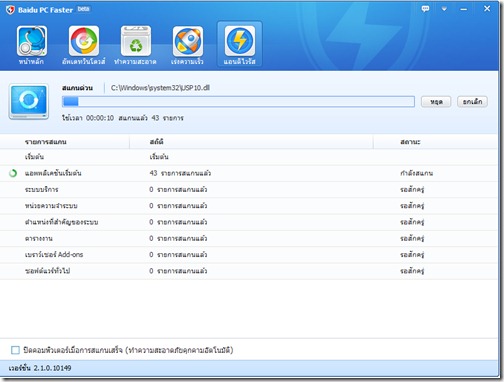Open the home (หน้าหลัก) stethoscope icon

[32, 41]
